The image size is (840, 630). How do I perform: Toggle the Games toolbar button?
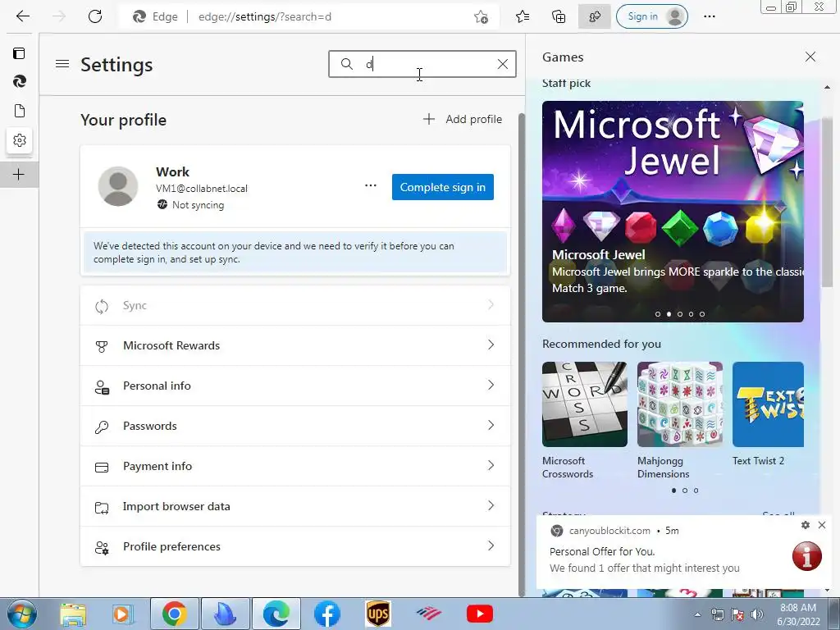tap(594, 17)
